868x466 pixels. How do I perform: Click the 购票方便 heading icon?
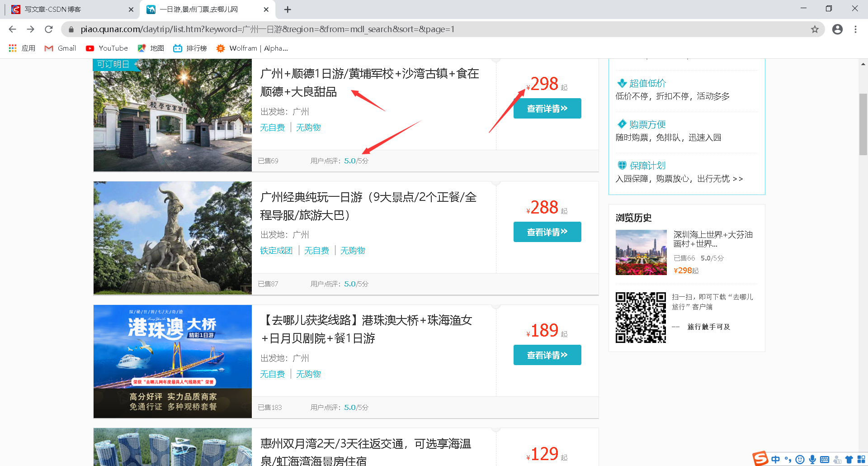pyautogui.click(x=622, y=124)
